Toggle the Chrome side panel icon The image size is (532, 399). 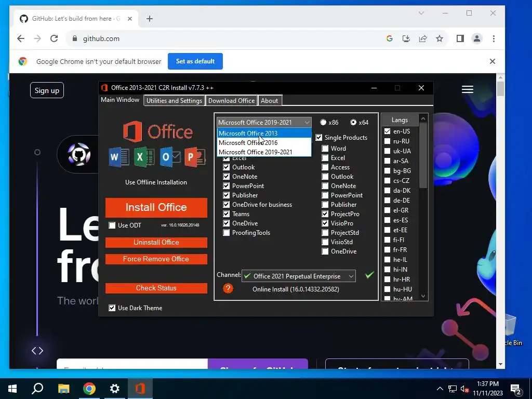tap(460, 38)
